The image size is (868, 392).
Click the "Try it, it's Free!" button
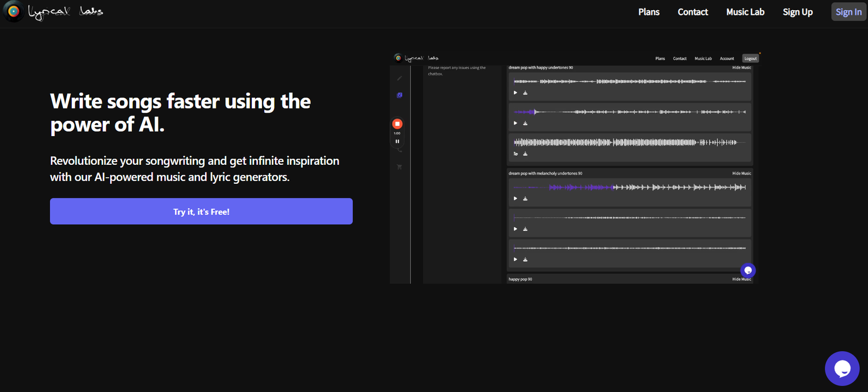pyautogui.click(x=201, y=211)
